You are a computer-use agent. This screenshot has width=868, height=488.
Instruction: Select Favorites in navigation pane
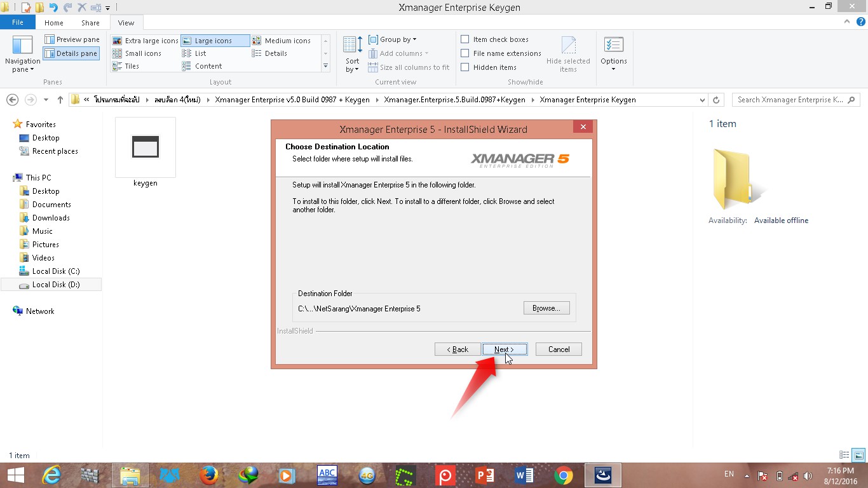click(41, 125)
